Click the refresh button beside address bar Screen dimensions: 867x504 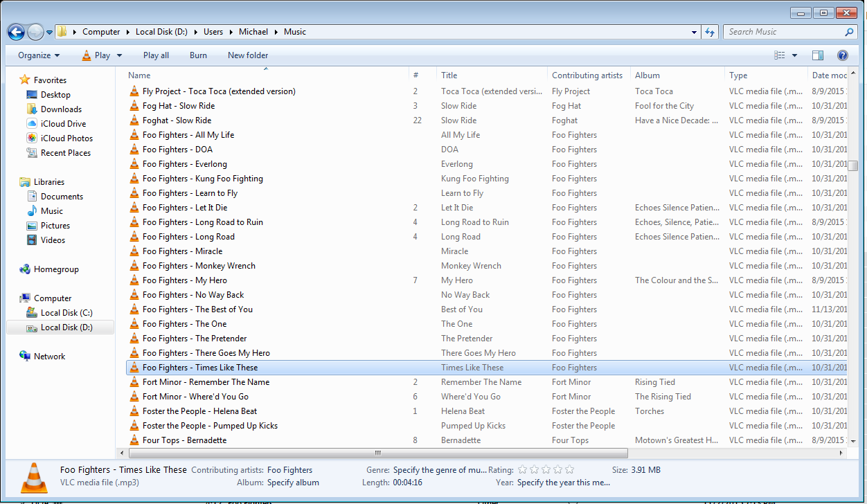[710, 32]
